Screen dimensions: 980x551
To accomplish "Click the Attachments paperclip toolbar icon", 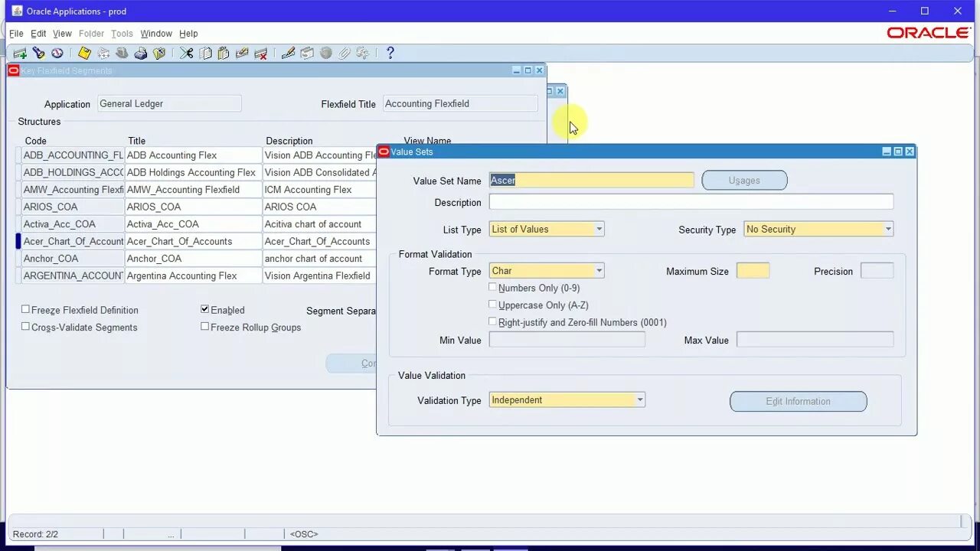I will 344,53.
